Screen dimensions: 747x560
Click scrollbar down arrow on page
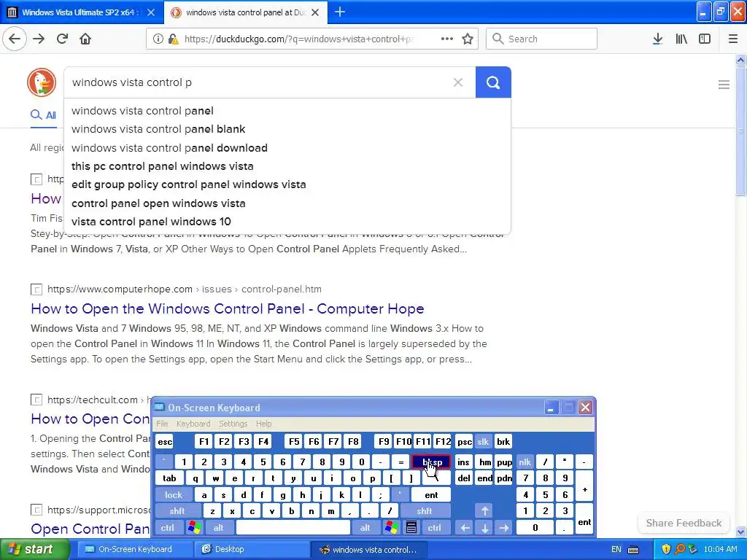[x=741, y=532]
